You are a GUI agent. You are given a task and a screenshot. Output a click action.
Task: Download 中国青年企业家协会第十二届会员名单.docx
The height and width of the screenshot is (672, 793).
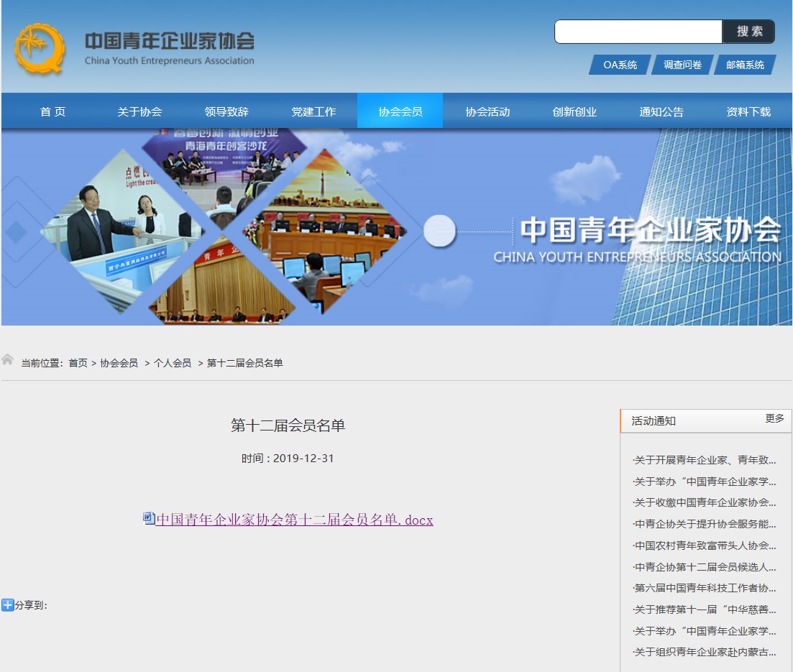294,520
